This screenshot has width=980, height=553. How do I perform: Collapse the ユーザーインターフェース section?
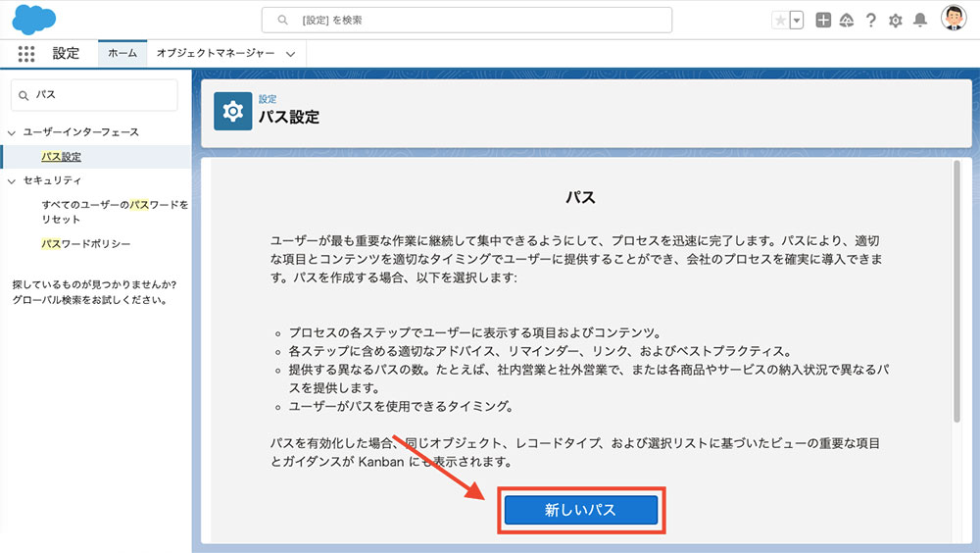point(12,132)
